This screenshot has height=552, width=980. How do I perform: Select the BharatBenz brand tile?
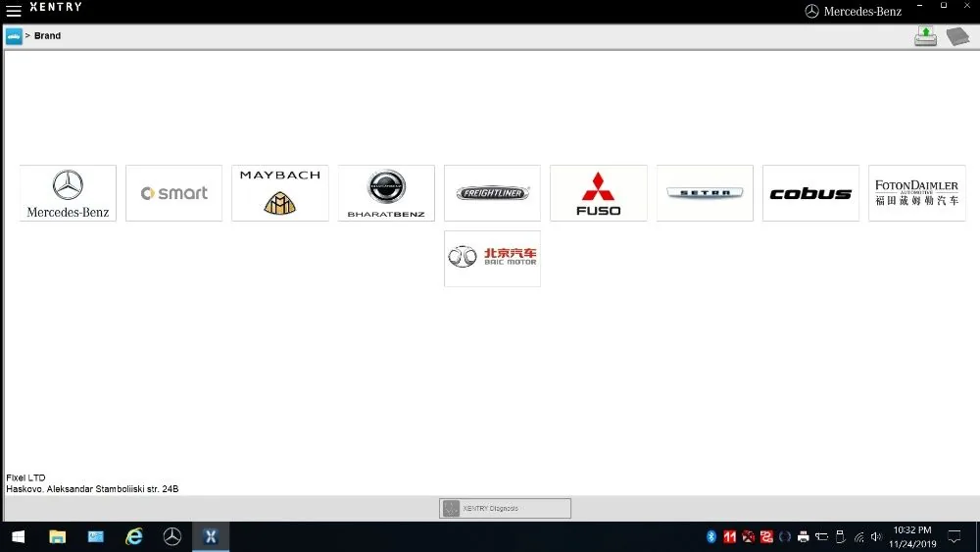click(x=386, y=193)
